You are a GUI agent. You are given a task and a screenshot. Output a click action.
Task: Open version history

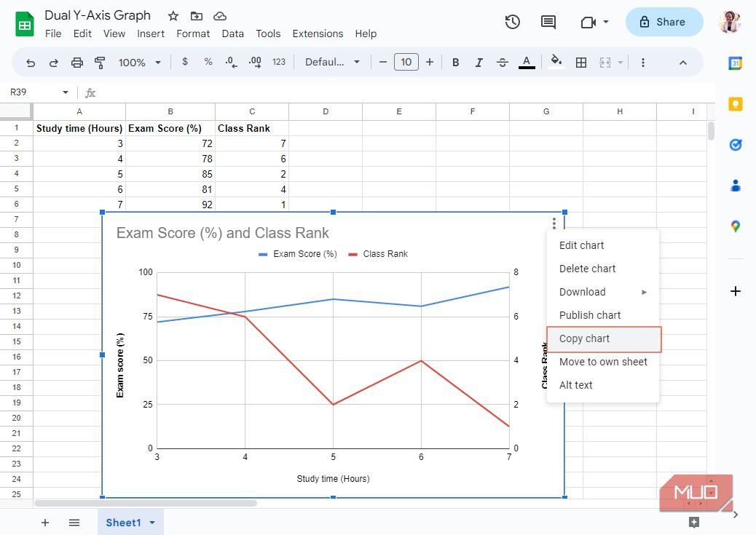point(512,22)
